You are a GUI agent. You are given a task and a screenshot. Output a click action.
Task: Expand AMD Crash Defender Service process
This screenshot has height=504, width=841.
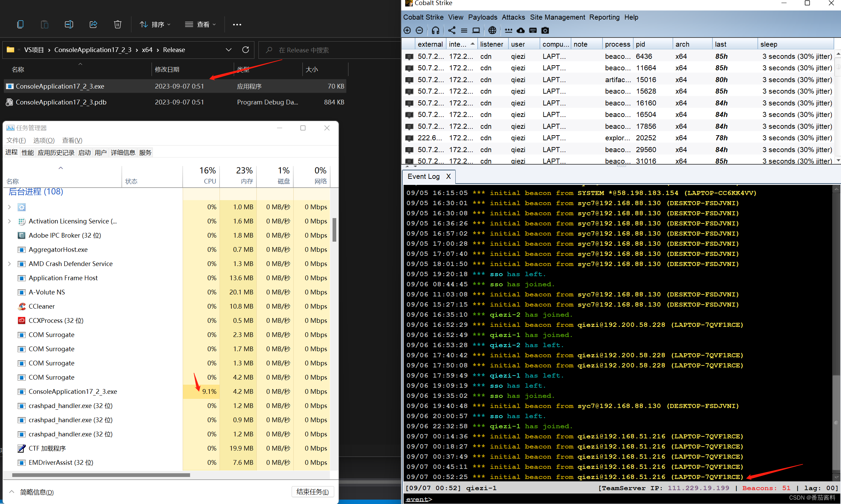pyautogui.click(x=9, y=264)
